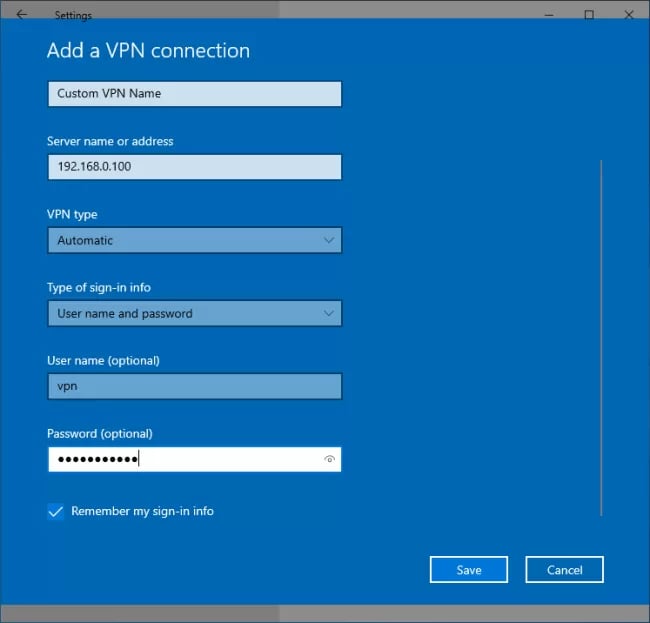650x623 pixels.
Task: Open the Type of sign-in info dropdown
Action: pos(195,313)
